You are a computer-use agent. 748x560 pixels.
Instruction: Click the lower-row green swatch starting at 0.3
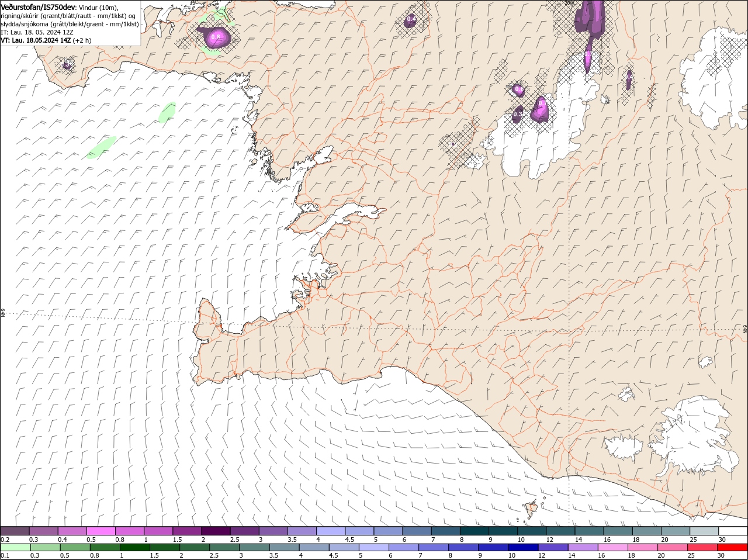[45, 547]
